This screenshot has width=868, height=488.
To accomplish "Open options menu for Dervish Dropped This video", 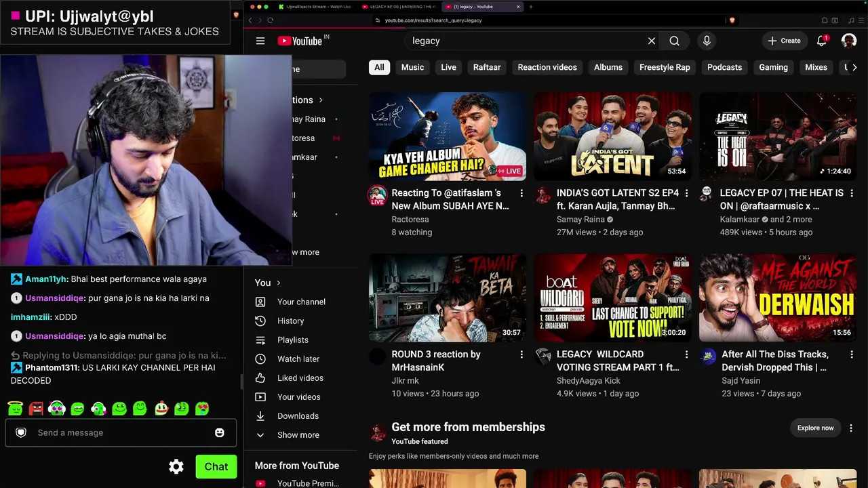I will [852, 354].
